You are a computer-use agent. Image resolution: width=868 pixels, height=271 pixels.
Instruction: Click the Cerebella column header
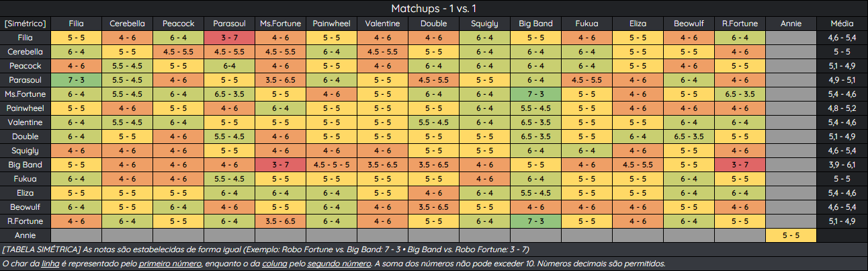point(127,24)
